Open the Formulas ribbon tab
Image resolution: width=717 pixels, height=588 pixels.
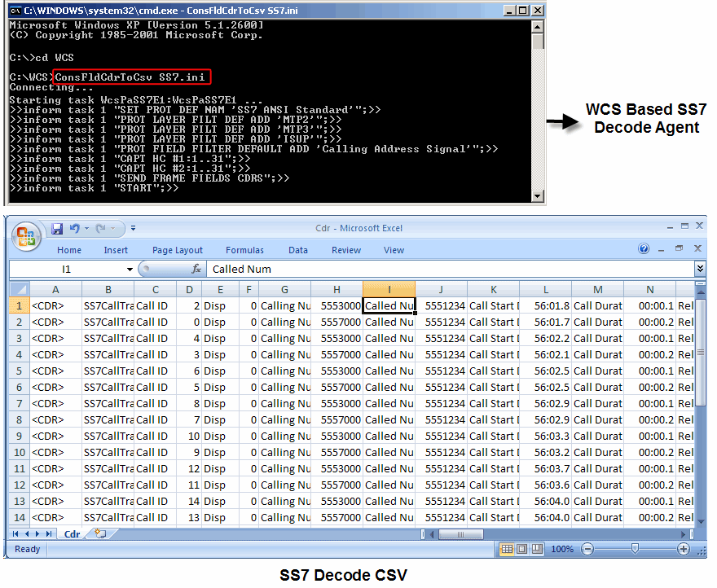[244, 250]
